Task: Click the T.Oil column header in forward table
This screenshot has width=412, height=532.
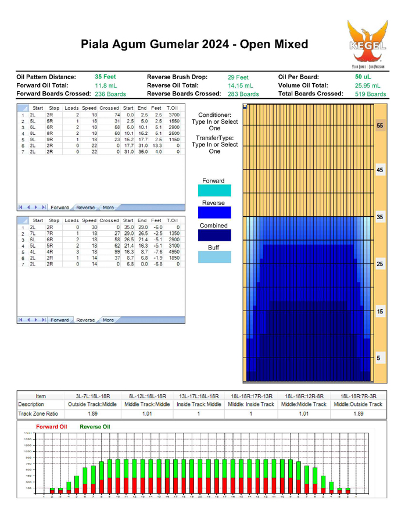Action: pos(173,108)
